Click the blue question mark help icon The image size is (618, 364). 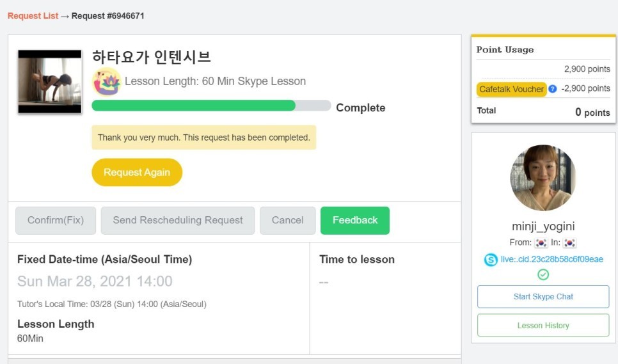click(553, 89)
